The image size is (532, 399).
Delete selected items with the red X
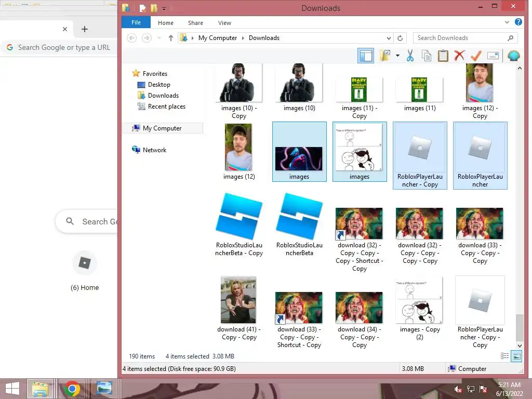(459, 55)
